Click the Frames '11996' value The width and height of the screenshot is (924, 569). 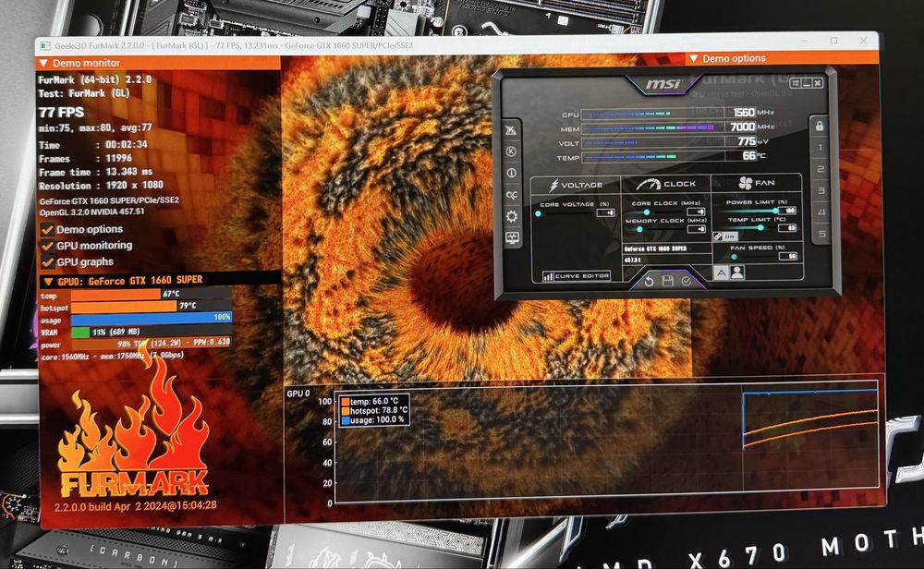[x=118, y=159]
